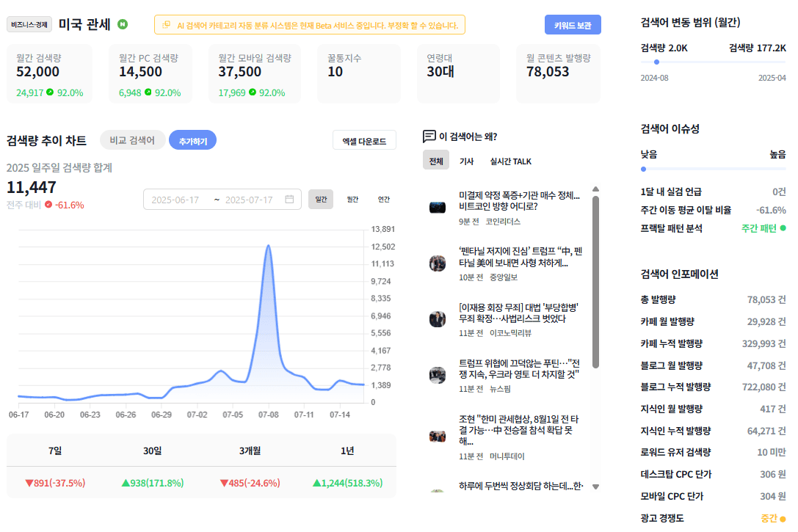
Task: Click the Beta notice icon in the yellow banner
Action: [166, 25]
